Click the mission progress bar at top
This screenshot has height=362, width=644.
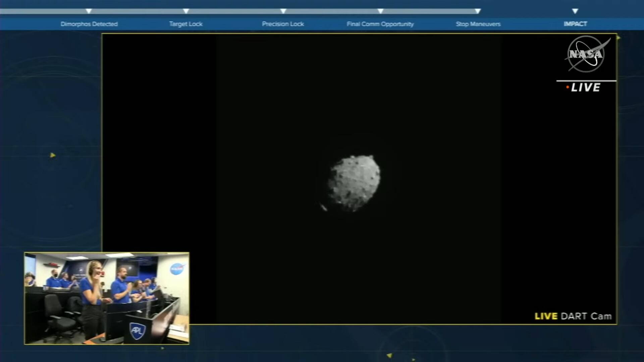pyautogui.click(x=235, y=11)
